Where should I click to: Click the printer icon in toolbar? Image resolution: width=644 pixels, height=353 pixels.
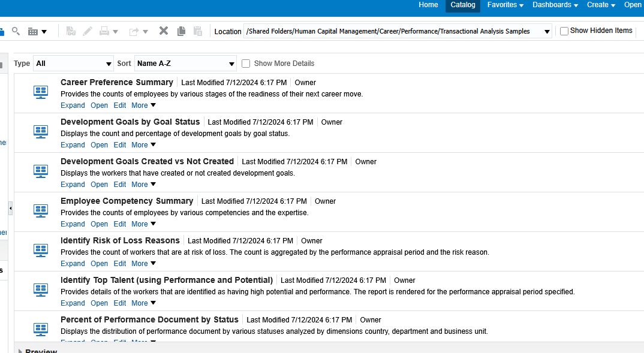pyautogui.click(x=104, y=31)
